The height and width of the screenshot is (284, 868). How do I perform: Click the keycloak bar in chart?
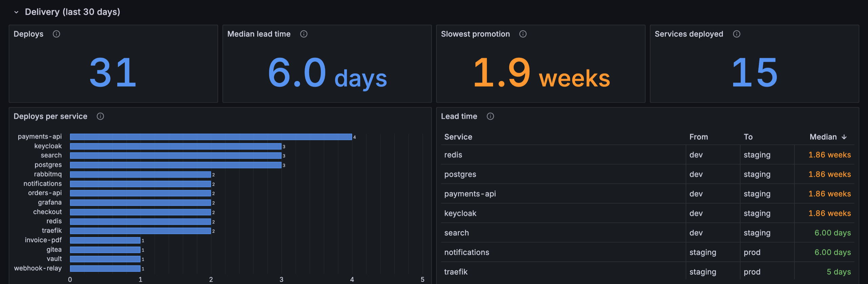[x=176, y=146]
